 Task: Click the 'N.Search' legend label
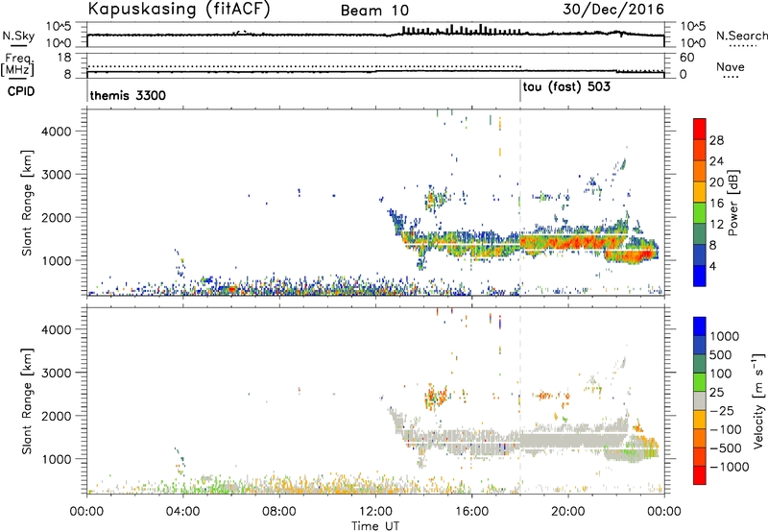tap(741, 36)
